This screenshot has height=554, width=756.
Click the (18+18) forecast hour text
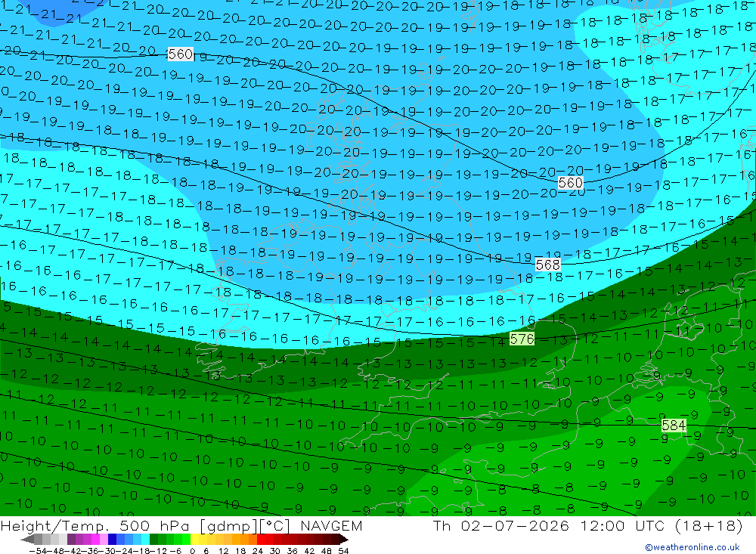[x=709, y=525]
